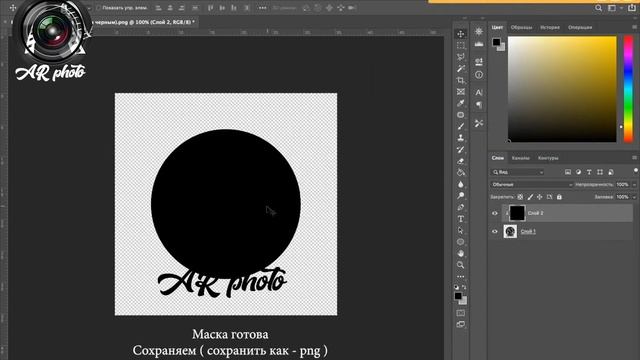Select the Paint Bucket tool
640x360 pixels.
tap(461, 172)
